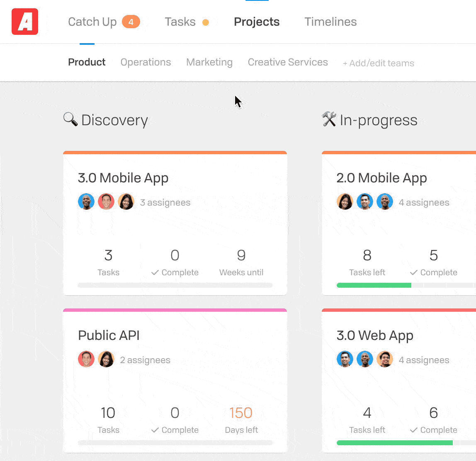Open the Marketing team tab
Viewport: 476px width, 461px height.
(x=209, y=62)
